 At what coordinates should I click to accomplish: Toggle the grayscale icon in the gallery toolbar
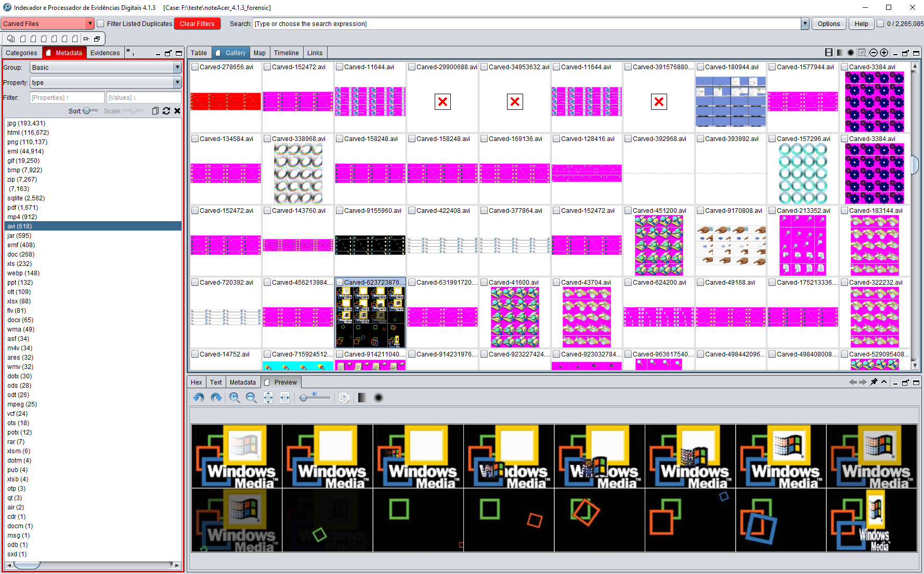pos(839,52)
